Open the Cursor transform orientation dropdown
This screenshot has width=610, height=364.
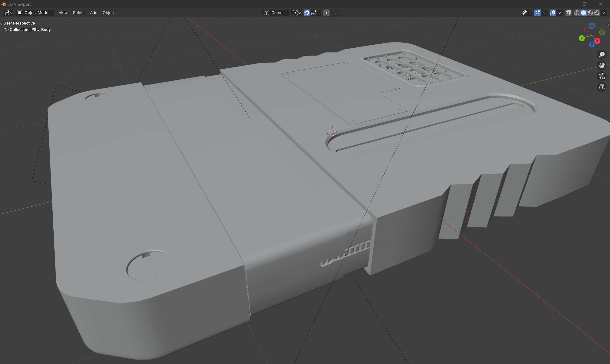(276, 13)
